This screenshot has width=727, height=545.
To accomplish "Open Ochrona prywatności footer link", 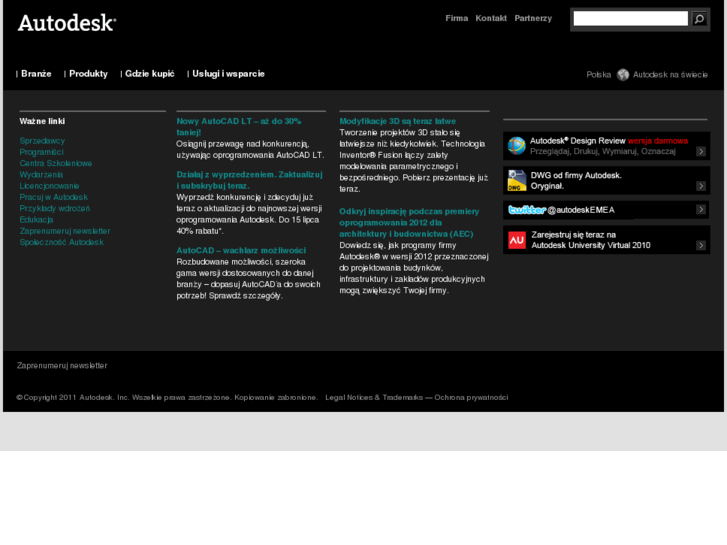I will (471, 398).
